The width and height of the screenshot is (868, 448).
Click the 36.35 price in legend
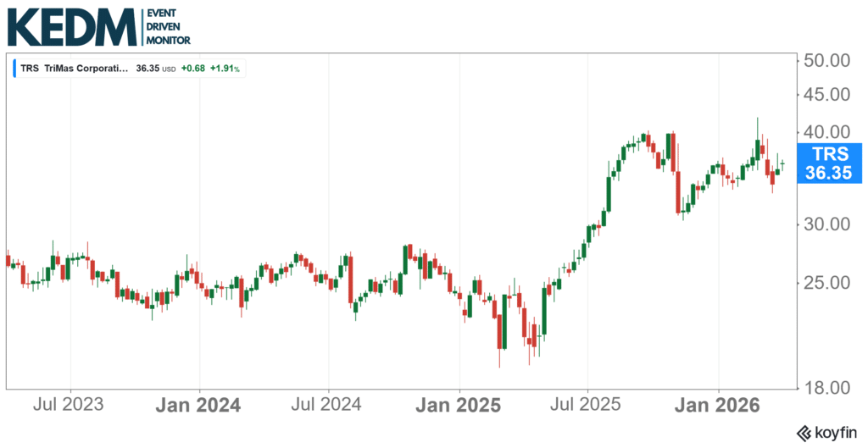147,68
